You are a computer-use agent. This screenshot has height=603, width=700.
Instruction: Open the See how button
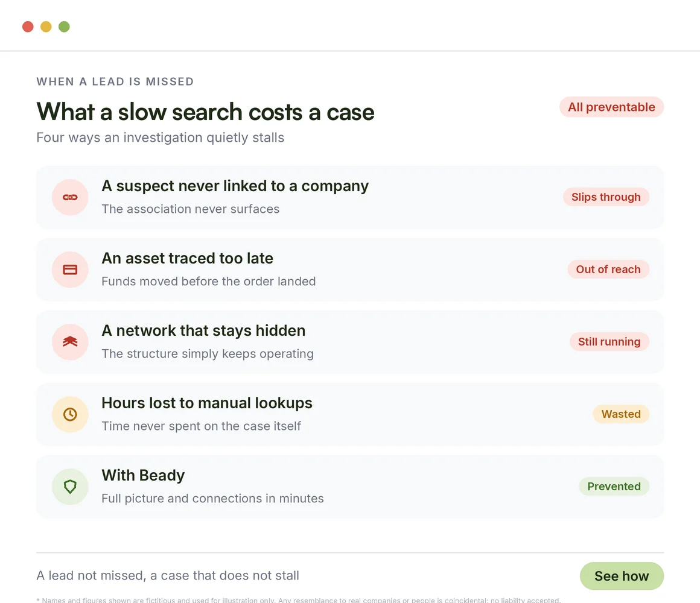(x=622, y=576)
